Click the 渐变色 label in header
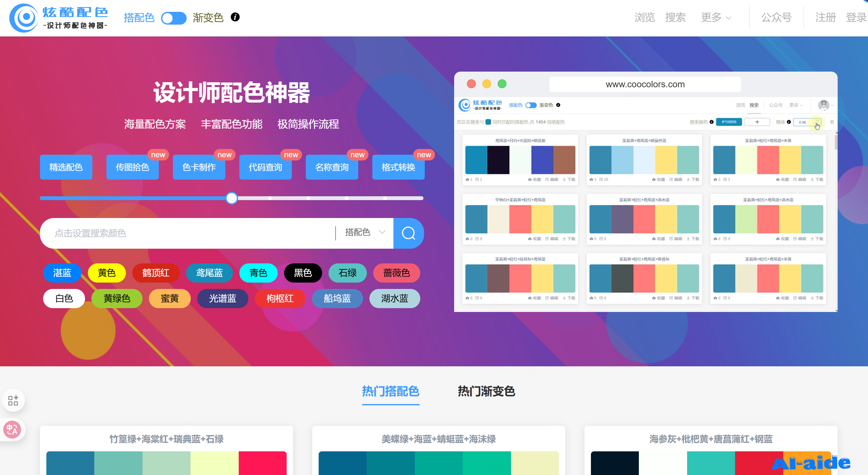 coord(208,18)
